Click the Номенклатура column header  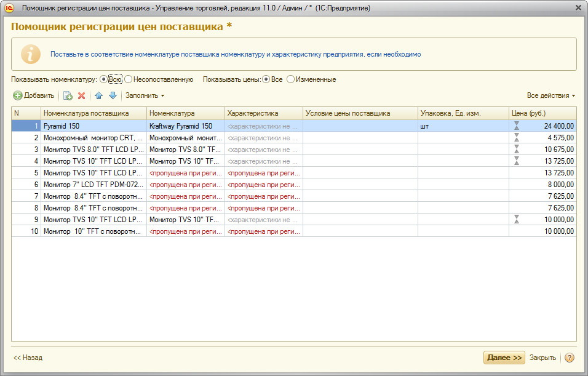tap(186, 113)
